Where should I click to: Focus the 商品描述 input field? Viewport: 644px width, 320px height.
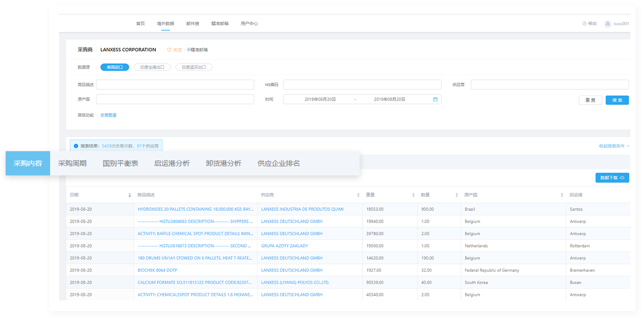point(175,85)
